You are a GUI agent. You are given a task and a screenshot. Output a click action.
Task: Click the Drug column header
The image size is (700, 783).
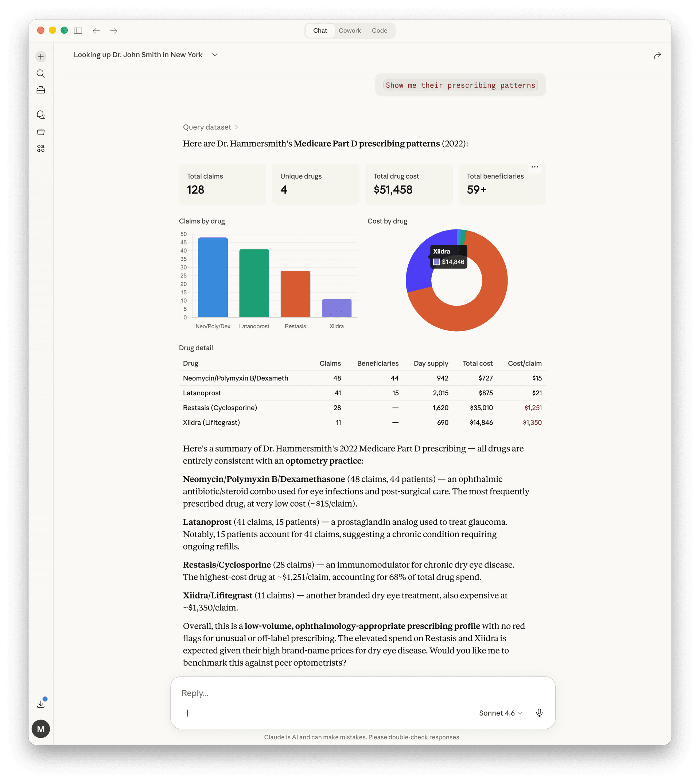click(191, 363)
